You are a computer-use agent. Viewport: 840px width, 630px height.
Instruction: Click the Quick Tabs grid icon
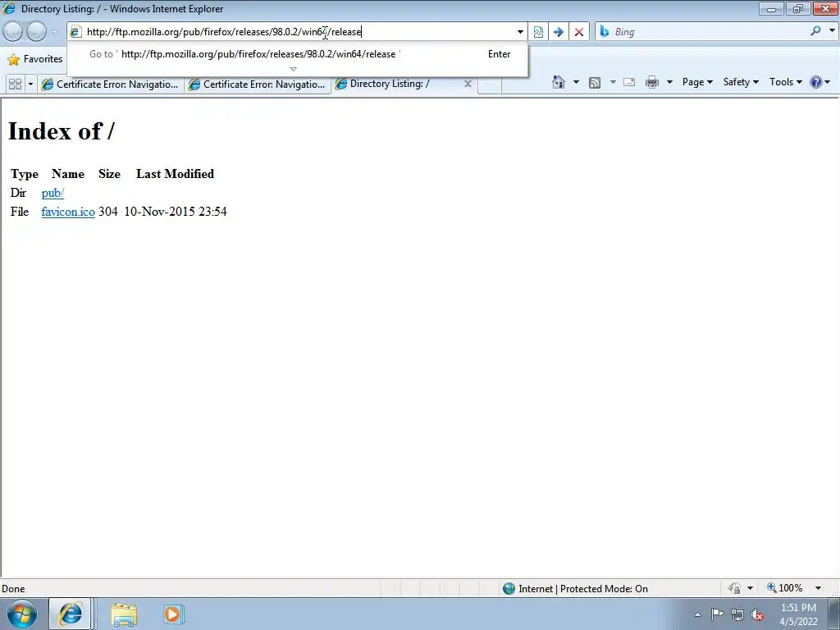15,84
